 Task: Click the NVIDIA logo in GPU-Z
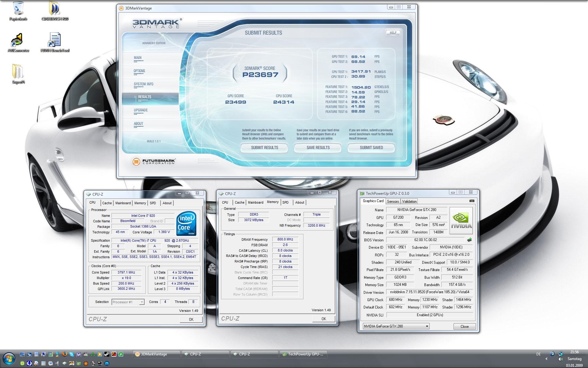[461, 220]
